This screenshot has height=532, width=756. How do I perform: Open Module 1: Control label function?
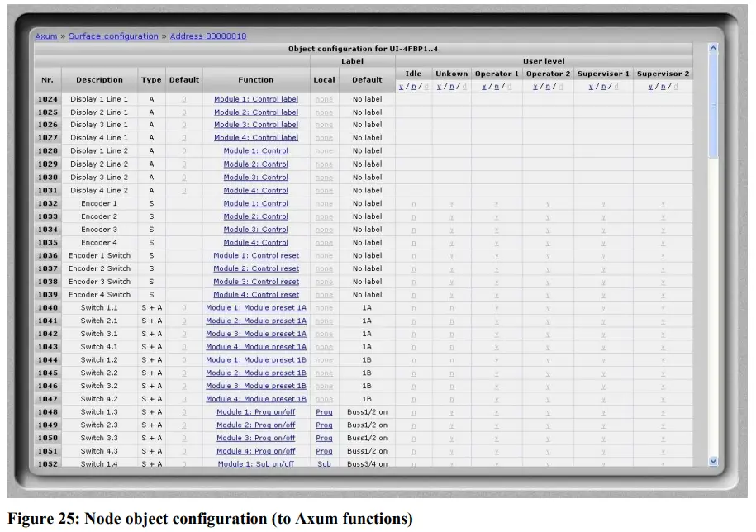(256, 98)
